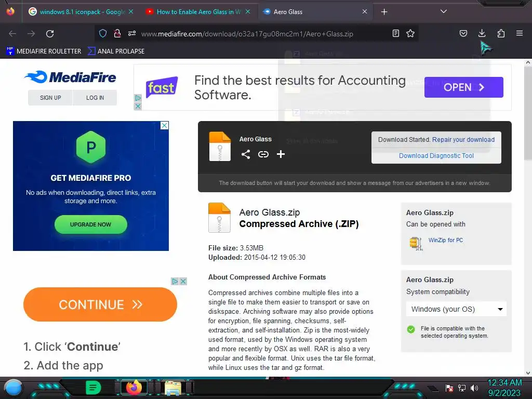Click the orange CONTINUE button
This screenshot has height=399, width=532.
pyautogui.click(x=100, y=304)
